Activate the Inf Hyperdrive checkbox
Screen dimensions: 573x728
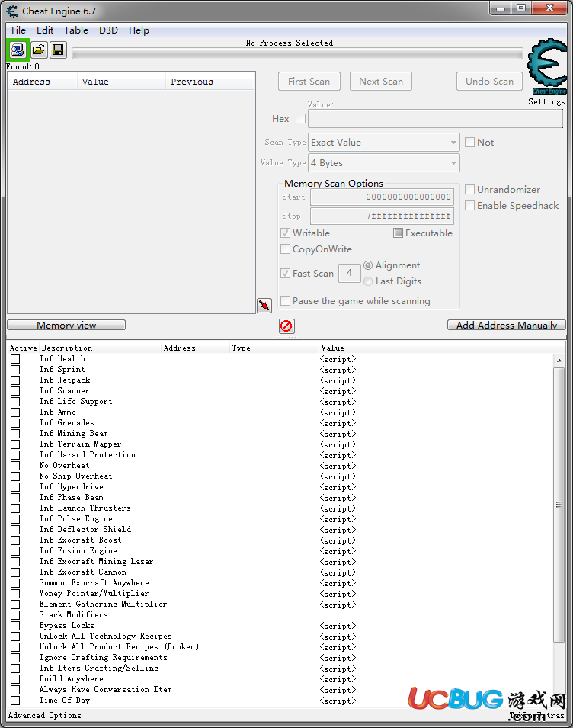click(x=15, y=487)
